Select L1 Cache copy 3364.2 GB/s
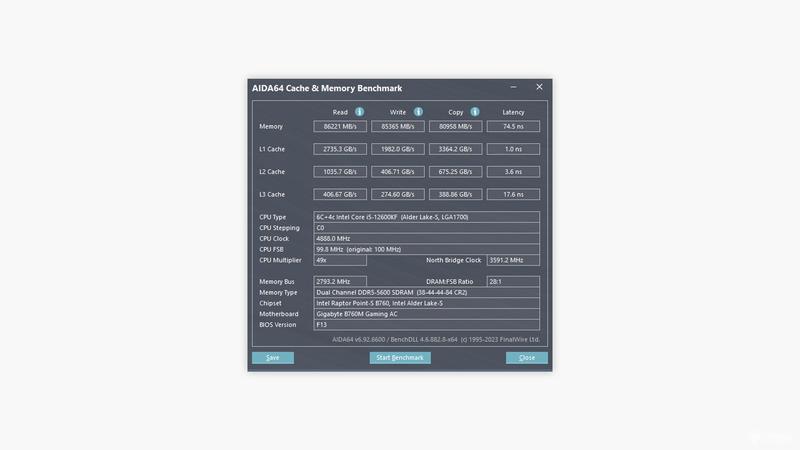The image size is (800, 450). [x=455, y=149]
